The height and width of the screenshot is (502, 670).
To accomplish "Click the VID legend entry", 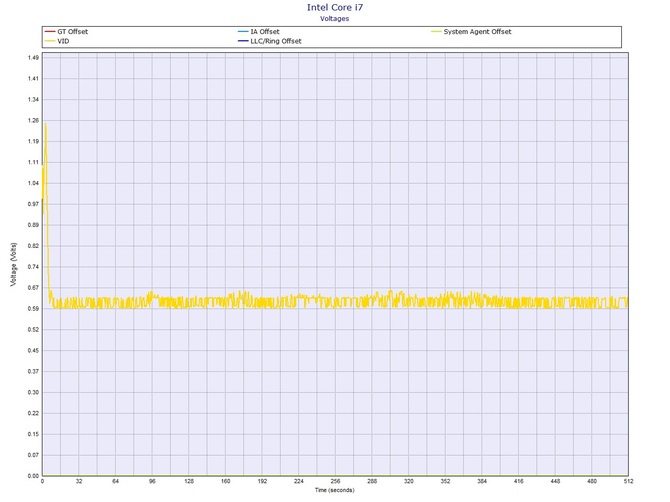I will pos(57,41).
